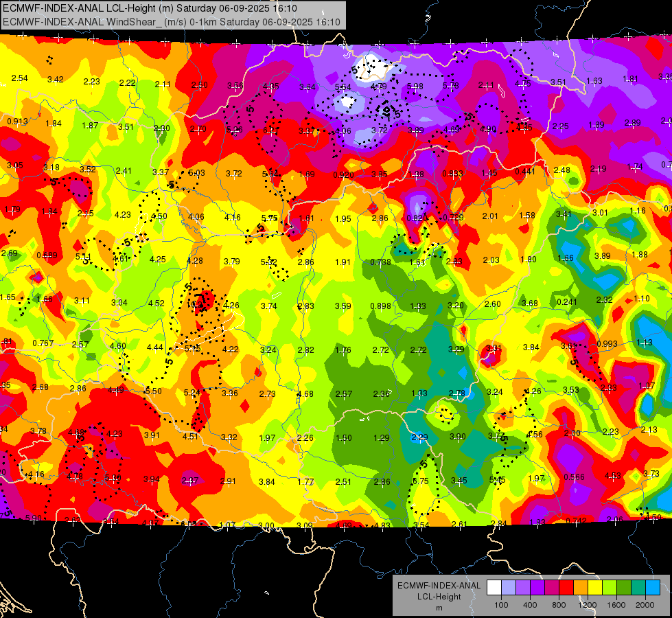Click the wind shear value "1.16"
The image size is (672, 618).
pos(638,211)
